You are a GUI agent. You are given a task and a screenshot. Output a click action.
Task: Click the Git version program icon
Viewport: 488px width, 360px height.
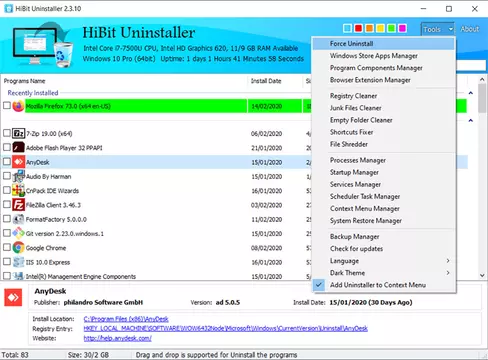pyautogui.click(x=18, y=233)
